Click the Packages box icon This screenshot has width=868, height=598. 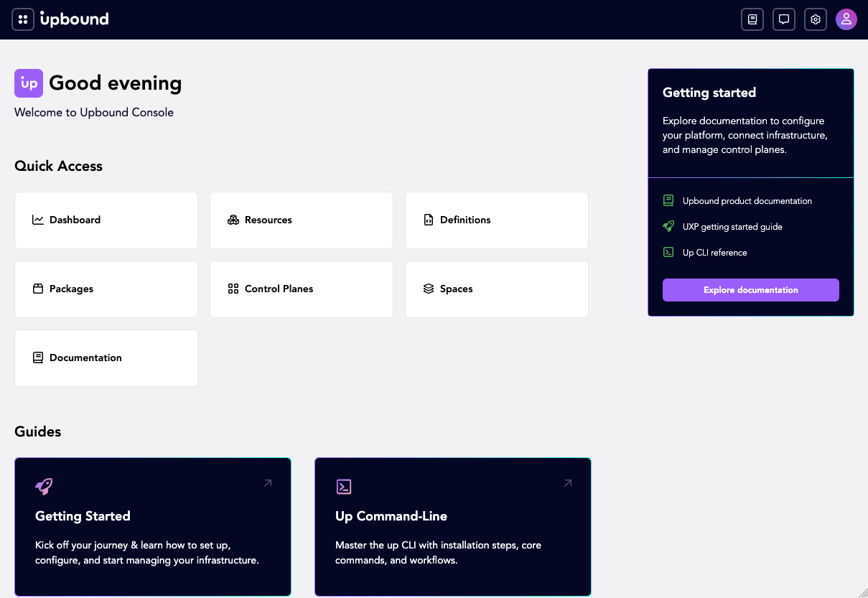(38, 289)
